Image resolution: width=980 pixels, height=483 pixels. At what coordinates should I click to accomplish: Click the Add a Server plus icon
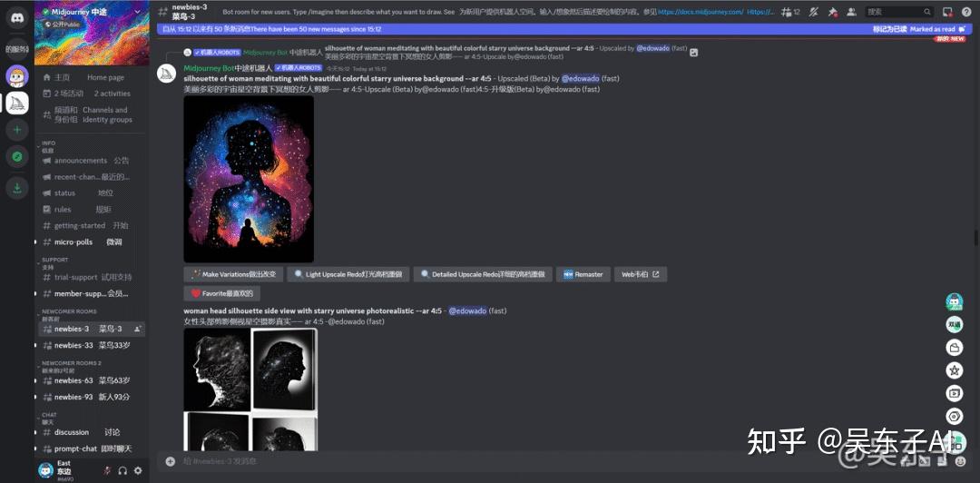coord(17,130)
